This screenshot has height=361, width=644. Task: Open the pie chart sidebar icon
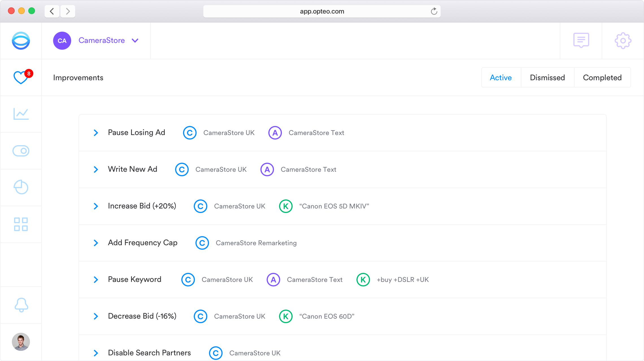coord(21,187)
